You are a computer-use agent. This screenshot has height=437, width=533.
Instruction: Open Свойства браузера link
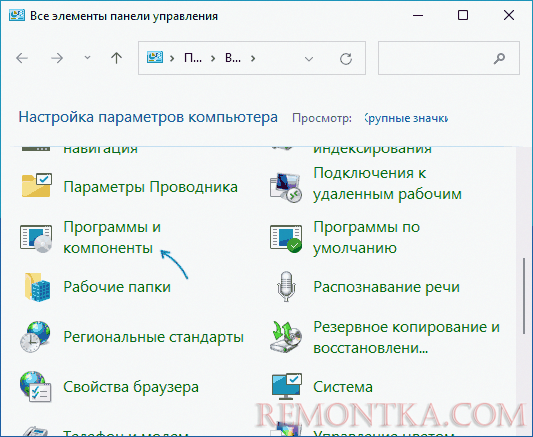(x=131, y=387)
